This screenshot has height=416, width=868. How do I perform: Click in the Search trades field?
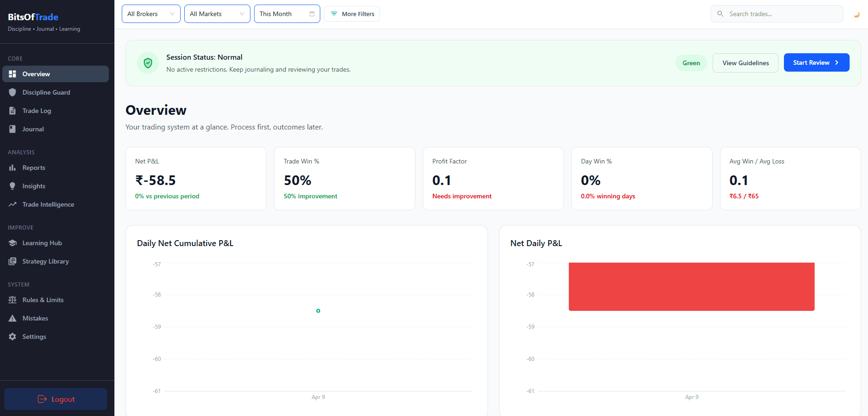click(x=777, y=14)
